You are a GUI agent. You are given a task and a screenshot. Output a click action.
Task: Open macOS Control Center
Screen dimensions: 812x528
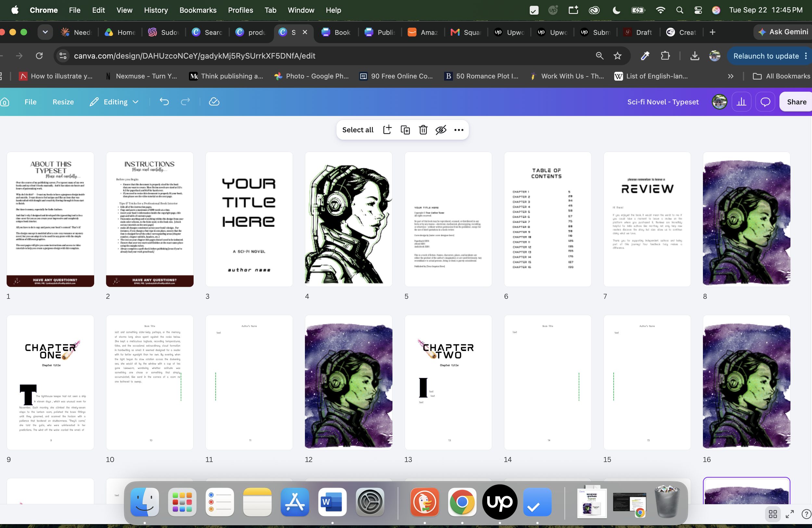(x=698, y=10)
